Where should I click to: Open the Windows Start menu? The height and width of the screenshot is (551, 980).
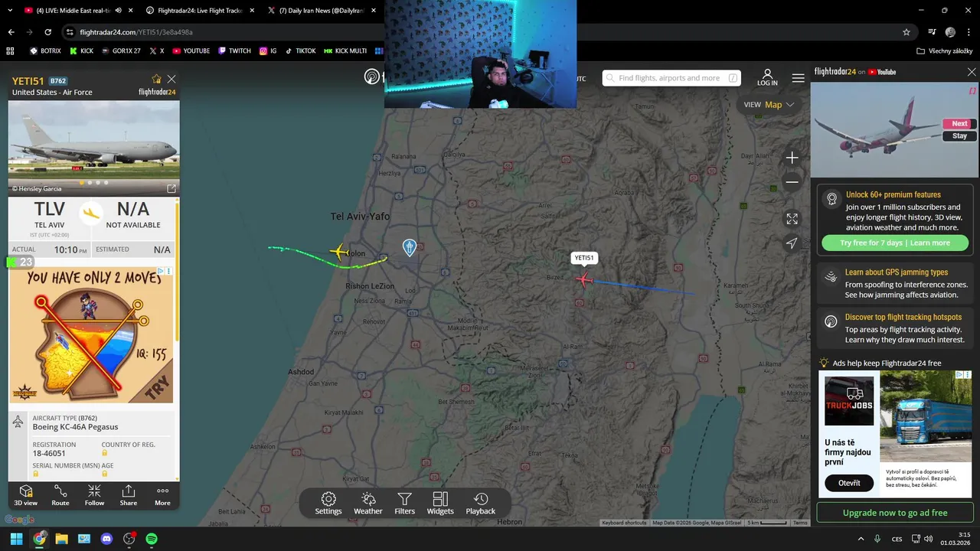(16, 539)
